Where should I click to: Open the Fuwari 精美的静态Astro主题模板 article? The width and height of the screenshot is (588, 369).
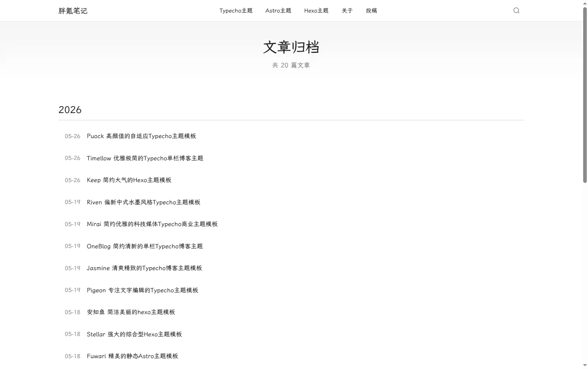(x=132, y=356)
